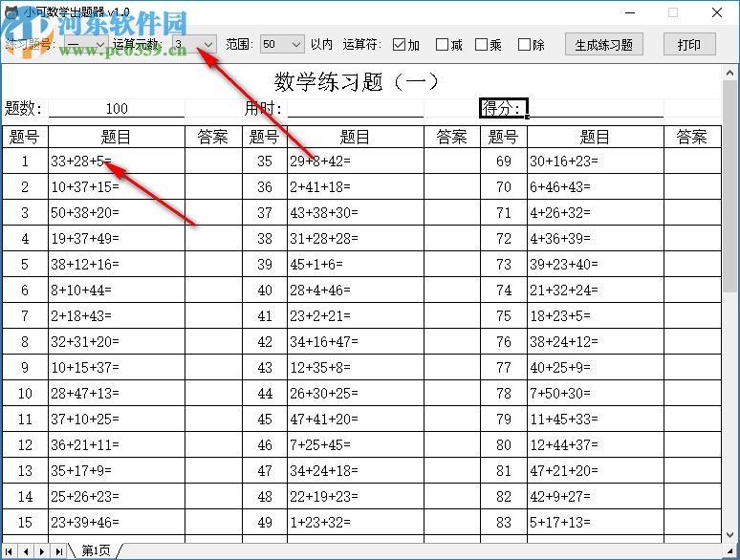Select question cell 32+31+20=

pyautogui.click(x=117, y=341)
